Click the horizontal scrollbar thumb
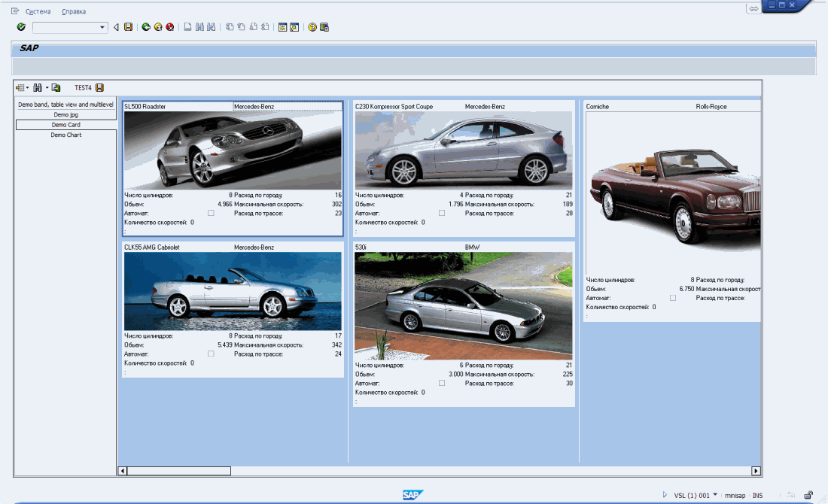The height and width of the screenshot is (504, 828). click(x=179, y=471)
